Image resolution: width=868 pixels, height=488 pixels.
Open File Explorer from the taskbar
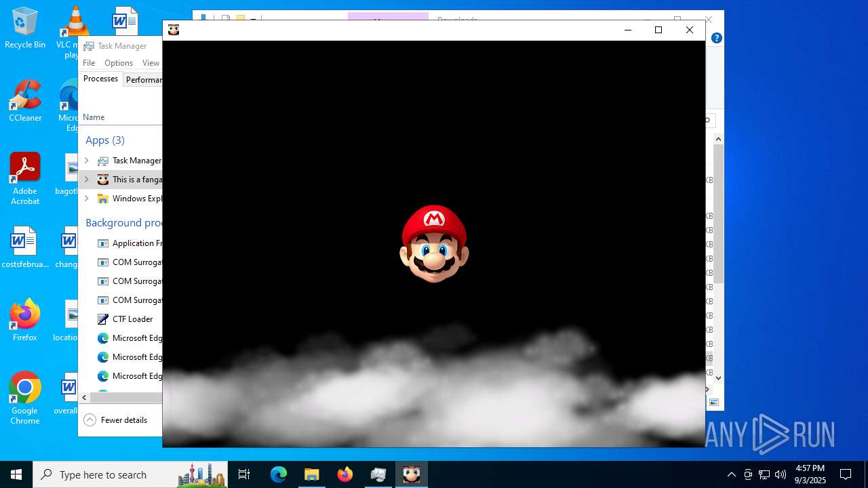(312, 474)
